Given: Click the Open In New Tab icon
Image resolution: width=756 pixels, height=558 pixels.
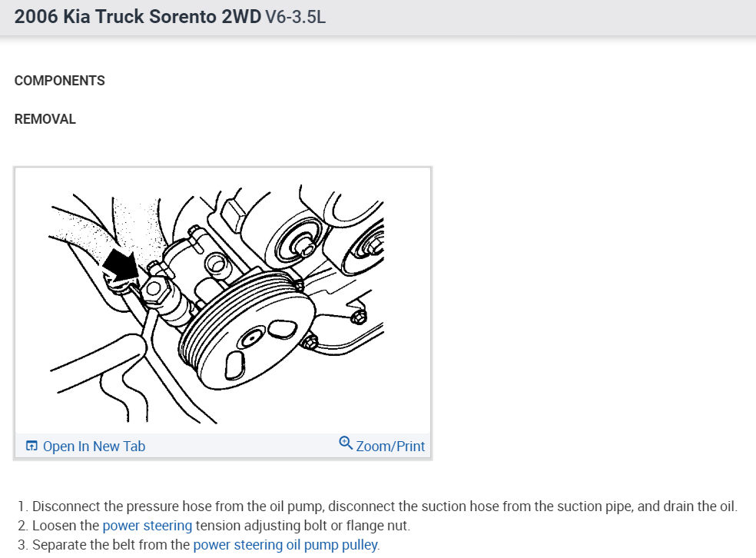Looking at the screenshot, I should [31, 446].
